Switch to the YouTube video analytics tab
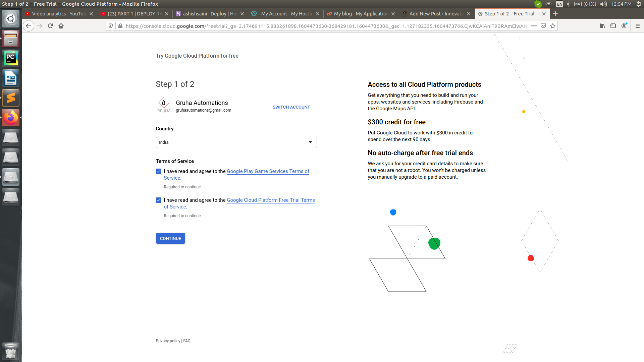Viewport: 644px width, 362px height. click(x=57, y=14)
